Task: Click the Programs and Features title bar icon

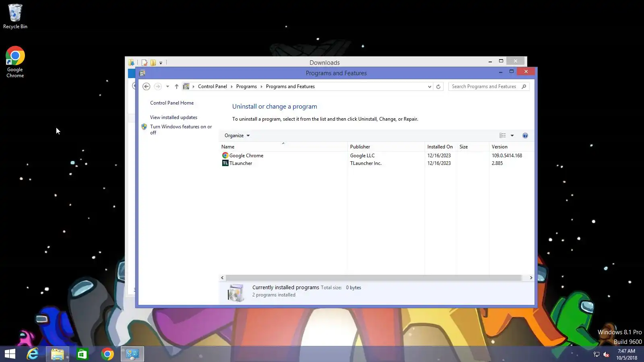Action: pyautogui.click(x=142, y=73)
